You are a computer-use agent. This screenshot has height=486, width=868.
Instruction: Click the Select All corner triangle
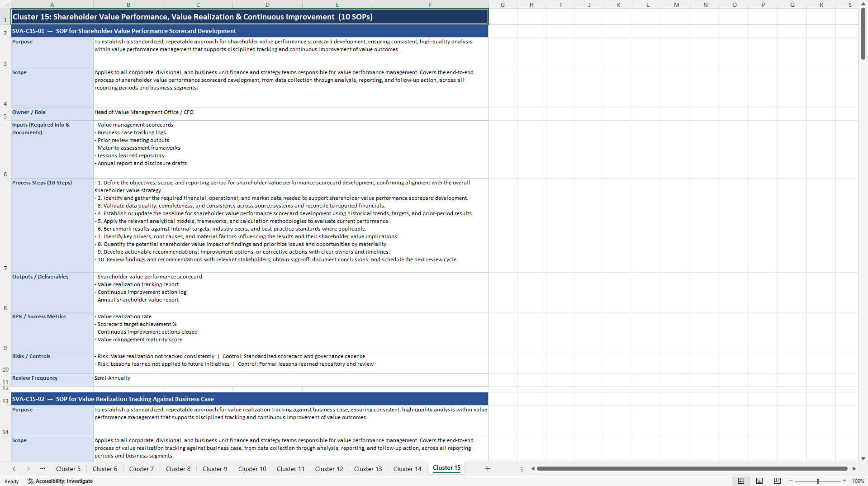[5, 5]
